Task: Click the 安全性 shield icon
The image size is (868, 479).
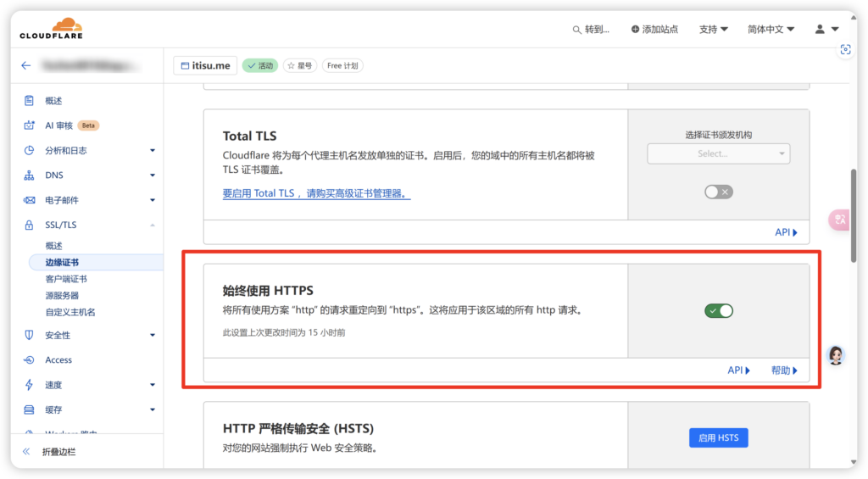Action: click(x=29, y=335)
